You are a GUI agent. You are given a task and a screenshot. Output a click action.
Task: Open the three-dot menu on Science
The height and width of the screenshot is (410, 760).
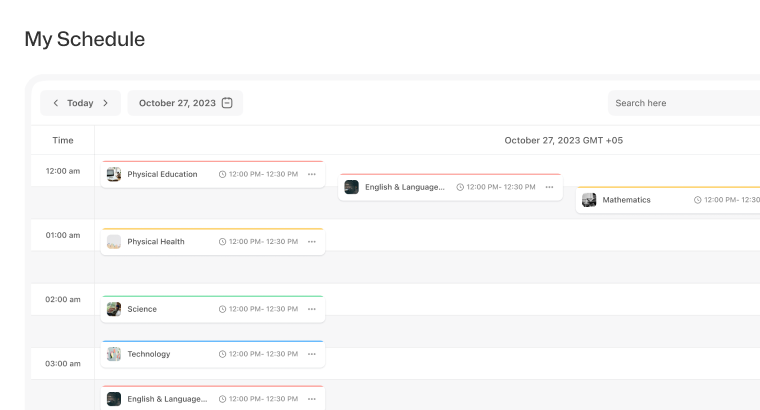[312, 309]
